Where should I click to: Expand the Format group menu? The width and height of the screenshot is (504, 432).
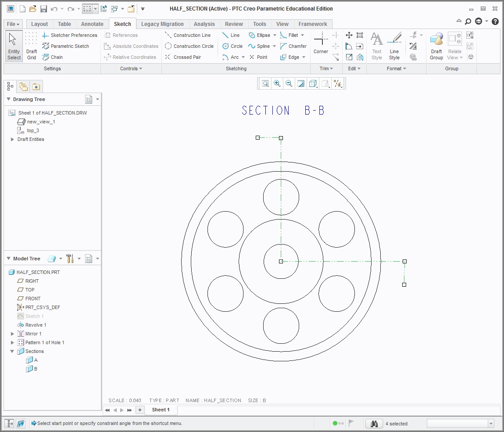click(397, 68)
